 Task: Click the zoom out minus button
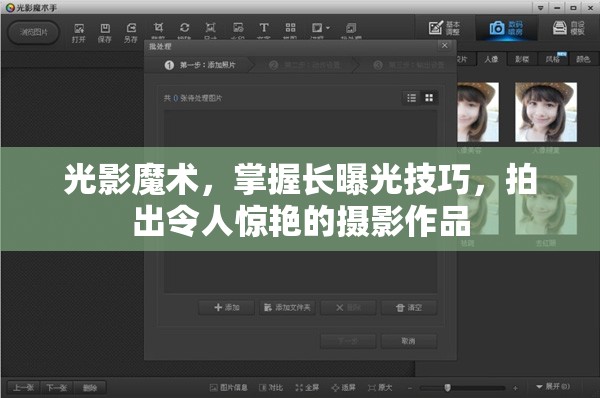tap(410, 388)
